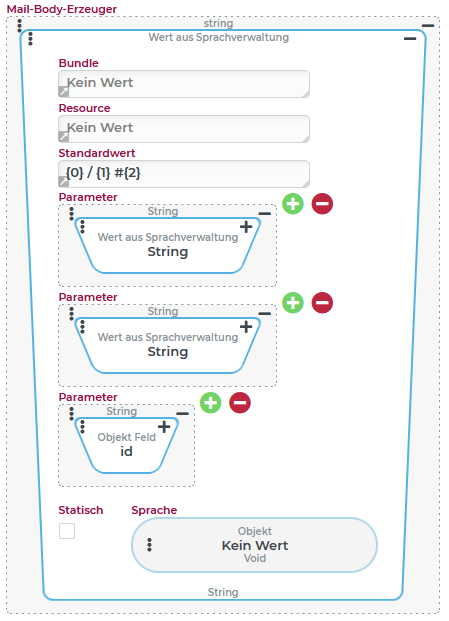Edit the Standardwert field with {0} / {1} #{2}
The image size is (449, 621).
point(184,174)
